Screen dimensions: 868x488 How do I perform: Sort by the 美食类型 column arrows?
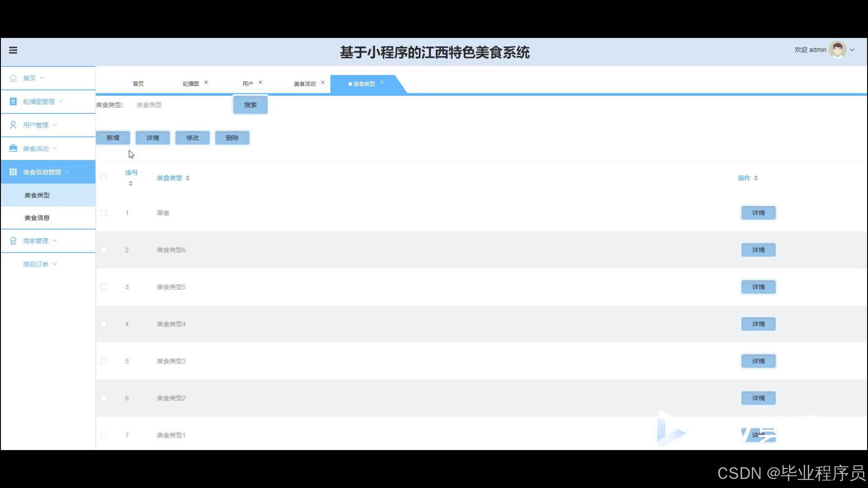point(188,178)
